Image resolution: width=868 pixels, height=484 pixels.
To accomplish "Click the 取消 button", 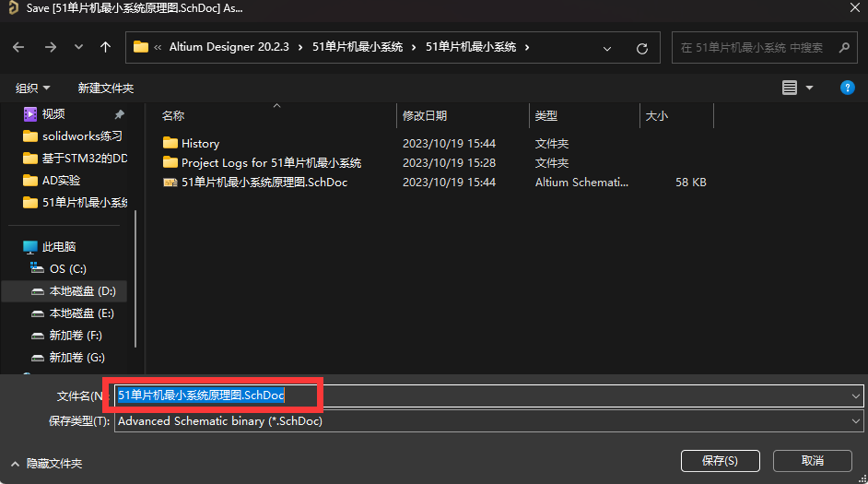I will click(812, 460).
